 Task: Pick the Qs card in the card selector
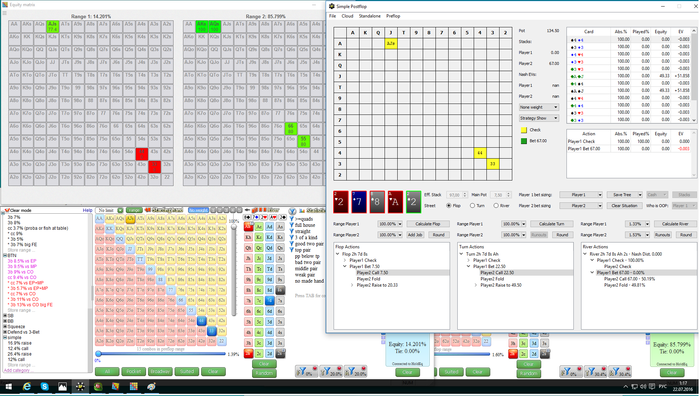click(280, 248)
